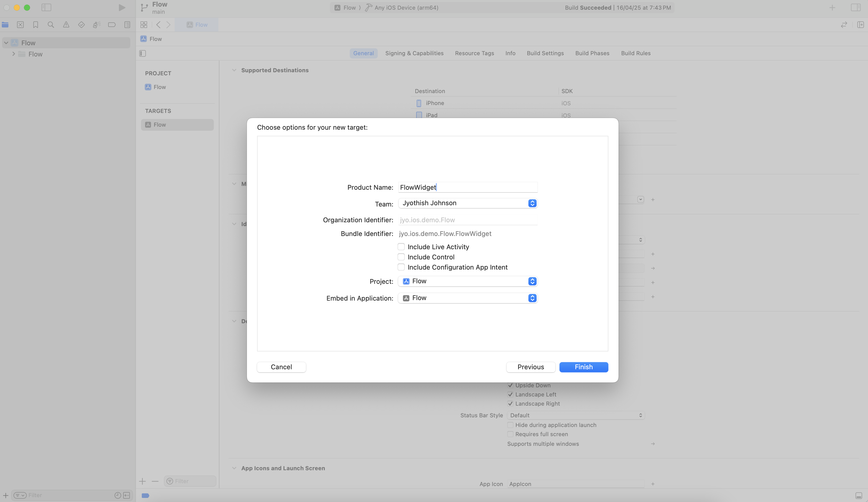Select the Flow target under TARGETS
Screen dimensions: 868x502
coord(177,125)
